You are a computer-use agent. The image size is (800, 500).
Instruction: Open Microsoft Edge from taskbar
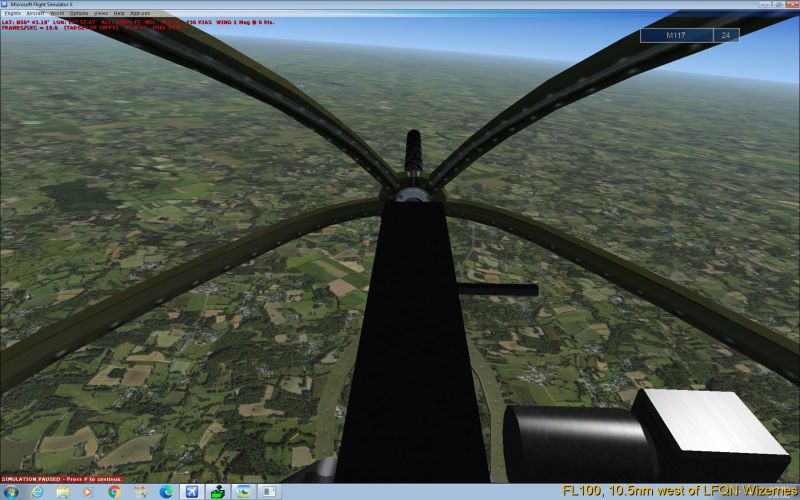coord(166,492)
